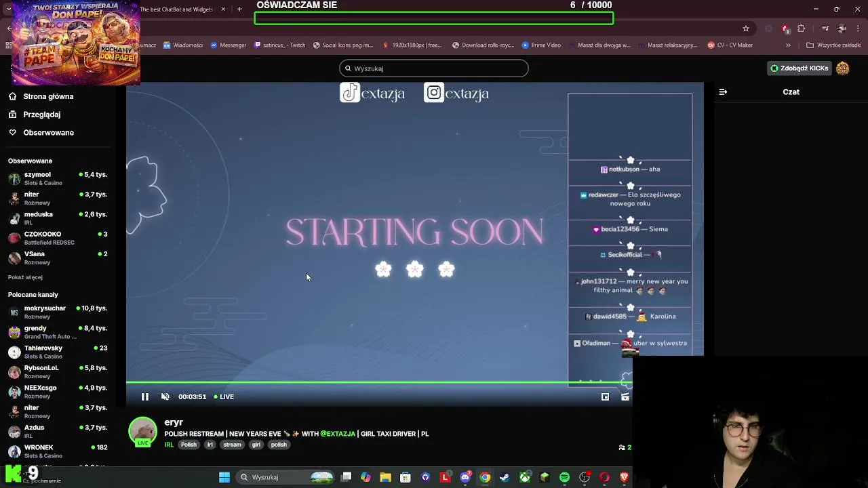This screenshot has width=868, height=488.
Task: Open Opera browser from taskbar
Action: coord(604,477)
